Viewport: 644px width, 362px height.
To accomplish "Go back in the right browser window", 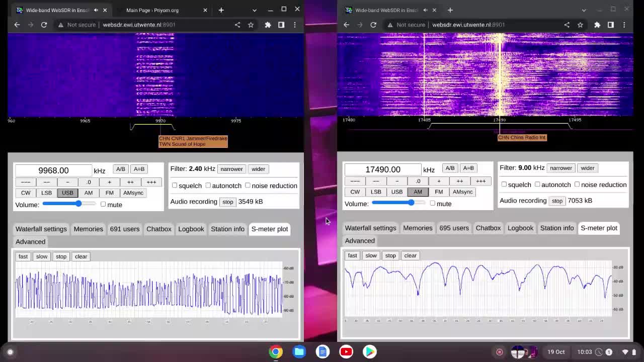I will [x=346, y=25].
